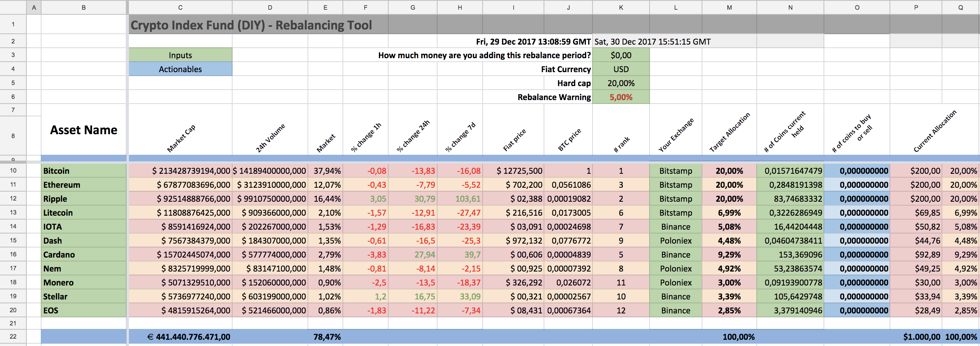Click Cardano target allocation 9,29%

729,254
